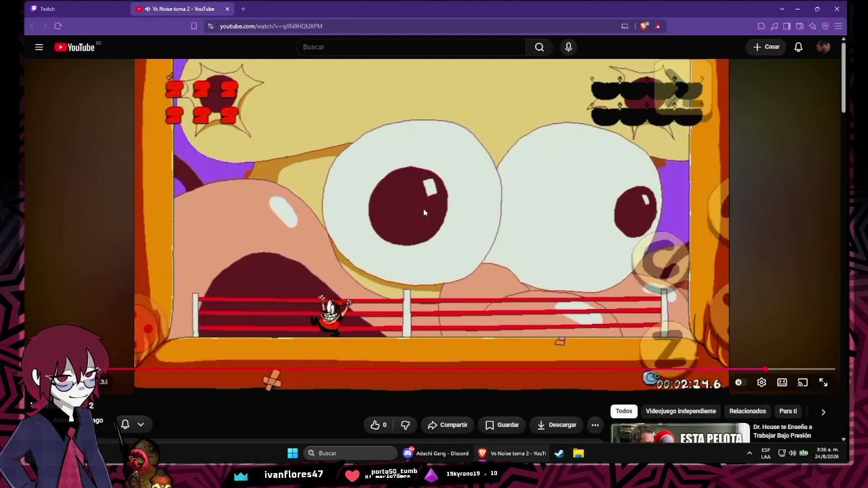
Task: Go to the YouTube home logo
Action: point(75,47)
